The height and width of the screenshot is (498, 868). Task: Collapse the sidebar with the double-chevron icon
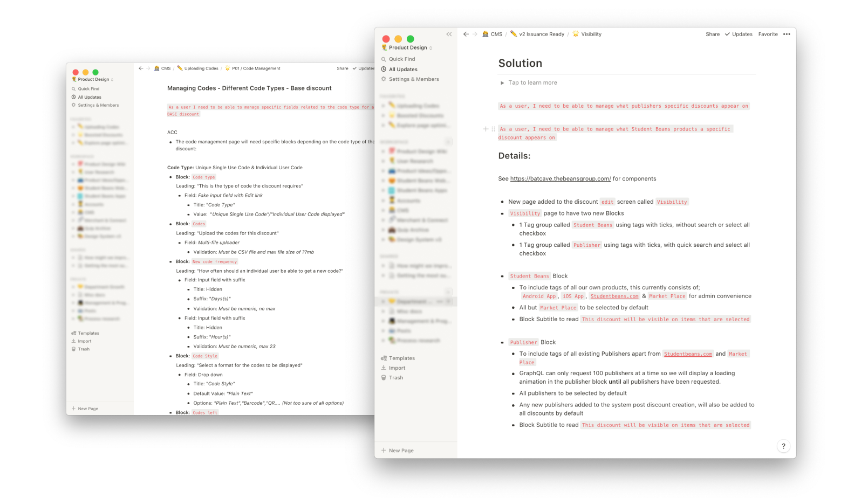449,34
